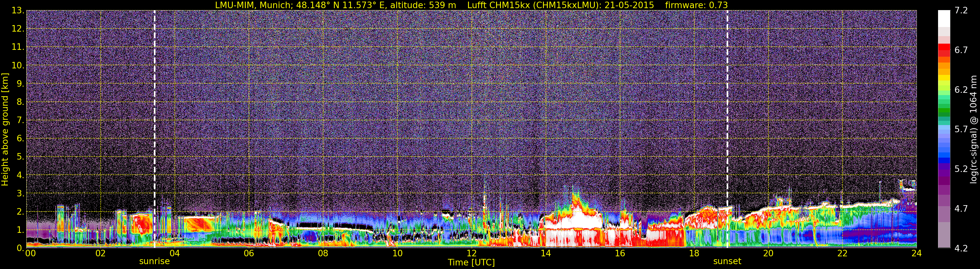Click the Height above ground [km] axis label
Screen dimensions: 980x269
[5, 129]
